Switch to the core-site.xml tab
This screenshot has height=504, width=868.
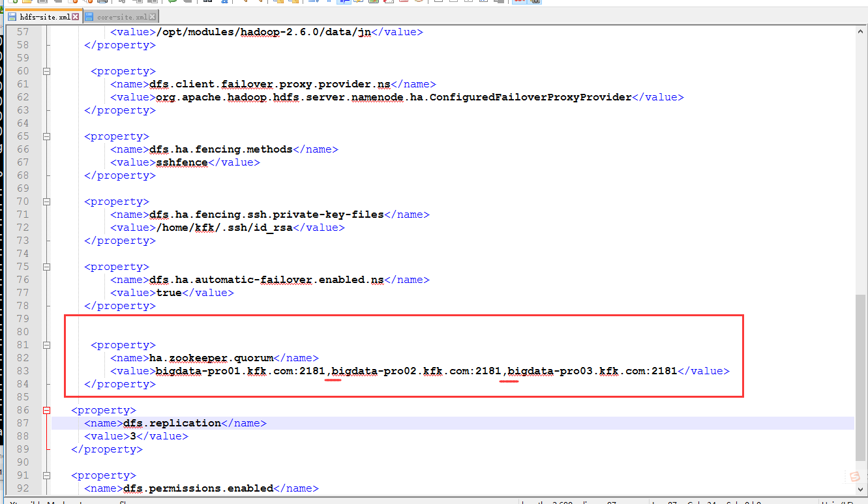121,17
